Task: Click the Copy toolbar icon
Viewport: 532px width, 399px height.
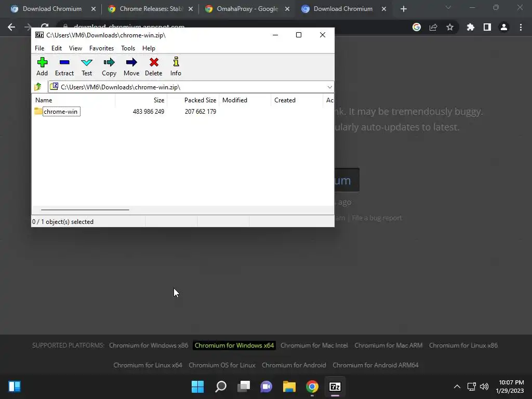Action: tap(109, 66)
